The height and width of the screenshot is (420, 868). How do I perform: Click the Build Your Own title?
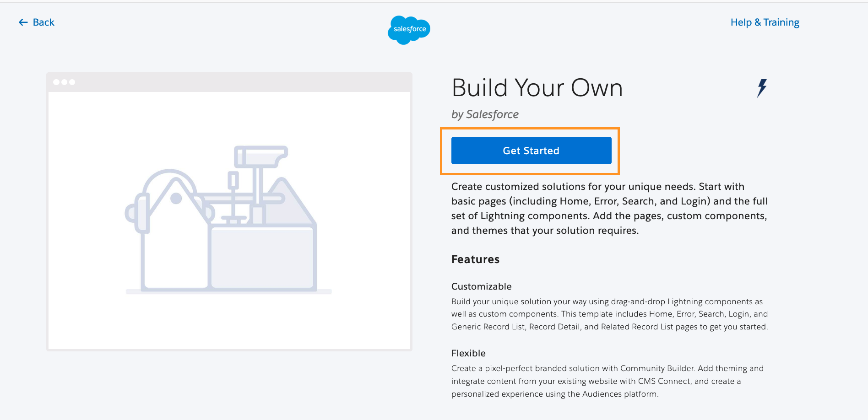pyautogui.click(x=537, y=88)
